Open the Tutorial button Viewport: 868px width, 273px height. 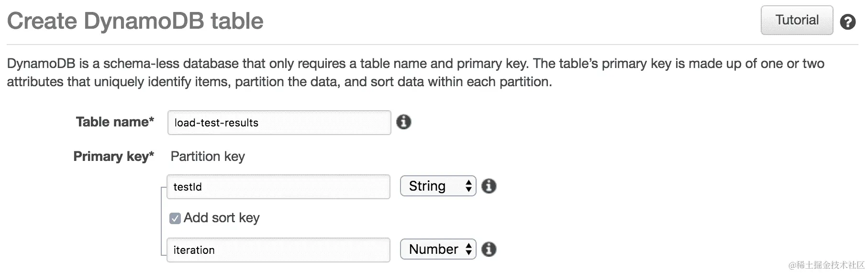tap(796, 20)
